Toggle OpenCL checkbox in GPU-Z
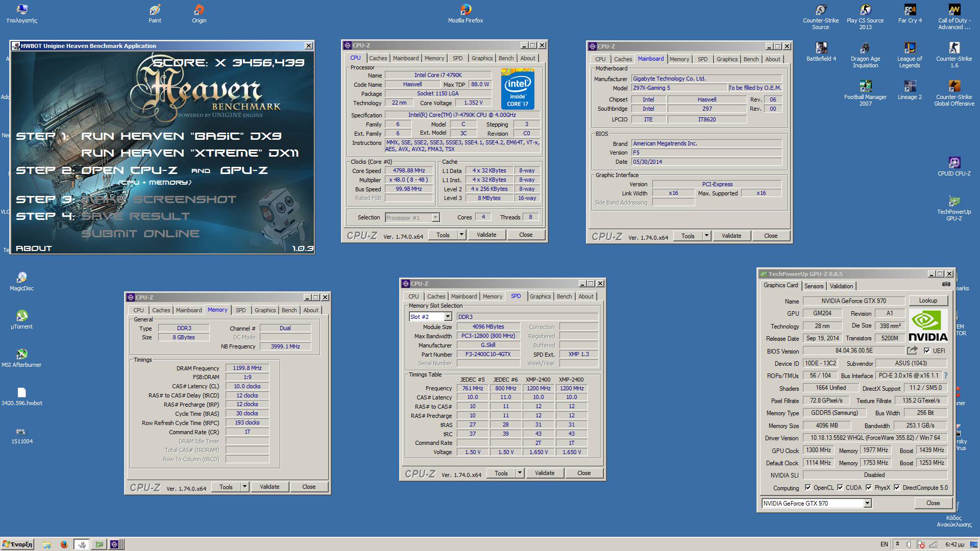980x551 pixels. coord(807,487)
